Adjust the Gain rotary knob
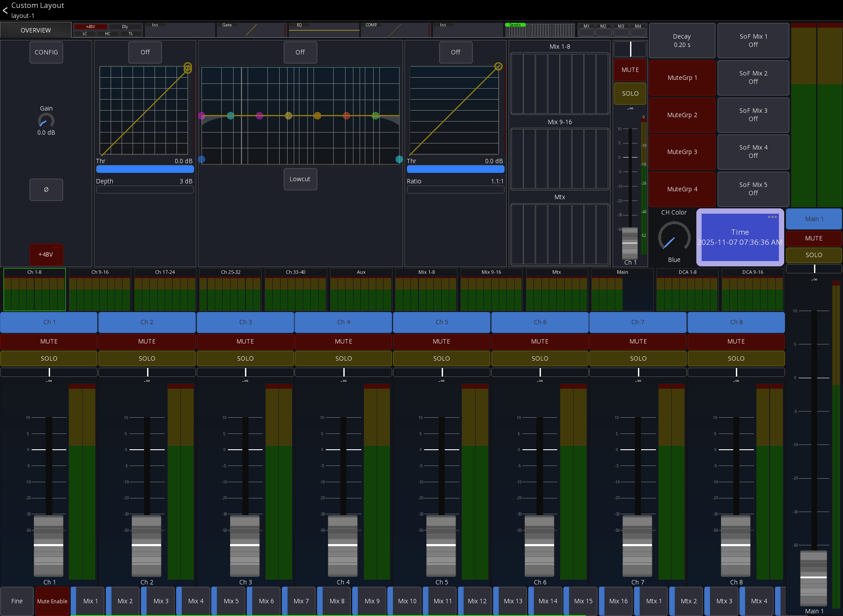843x616 pixels. tap(46, 121)
